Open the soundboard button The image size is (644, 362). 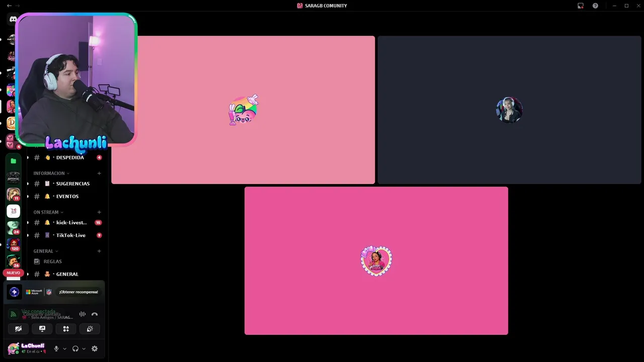90,329
